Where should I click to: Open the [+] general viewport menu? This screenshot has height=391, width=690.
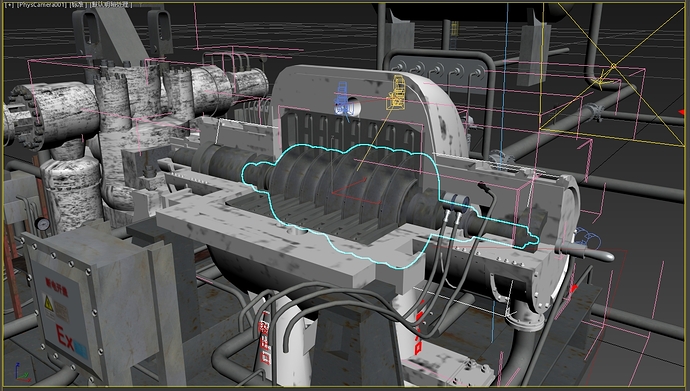coord(8,4)
